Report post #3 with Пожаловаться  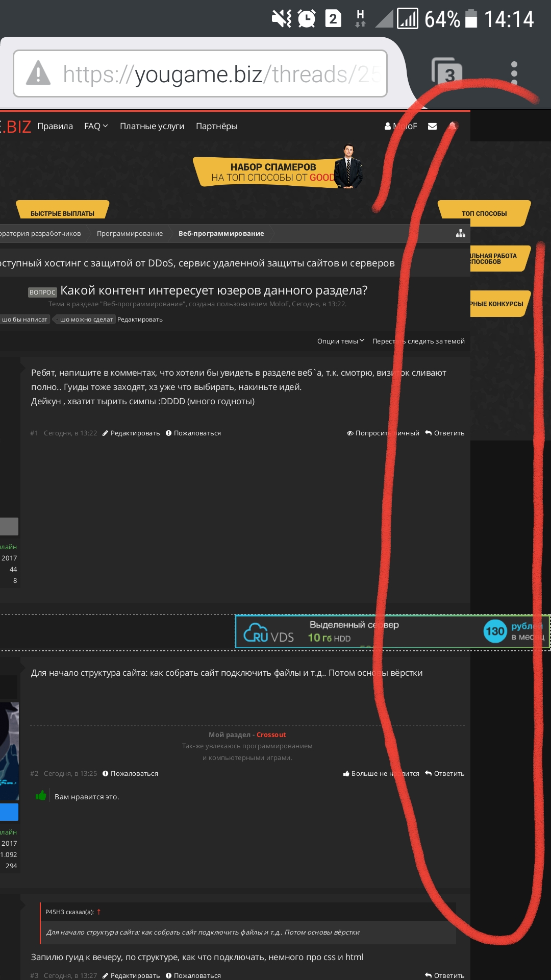pos(193,975)
